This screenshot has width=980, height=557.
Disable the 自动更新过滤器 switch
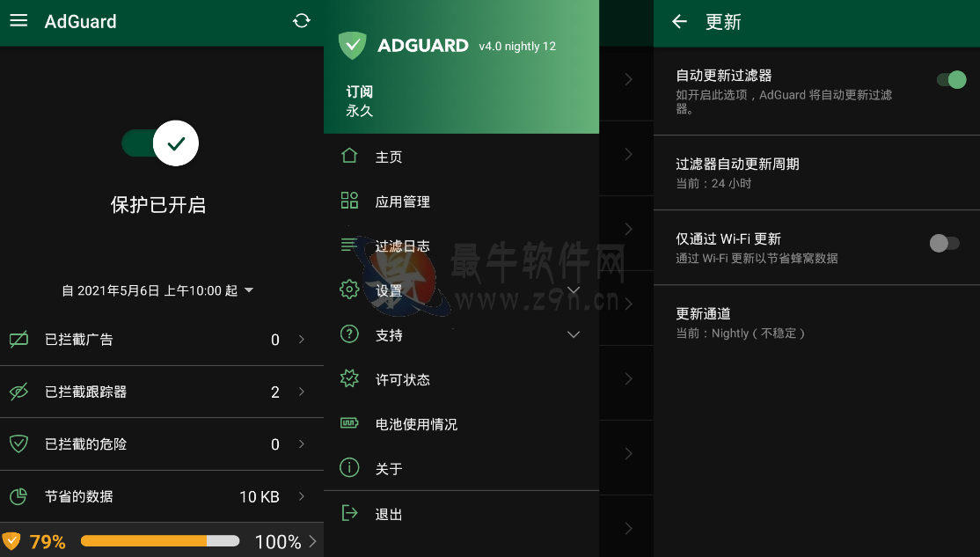coord(951,79)
